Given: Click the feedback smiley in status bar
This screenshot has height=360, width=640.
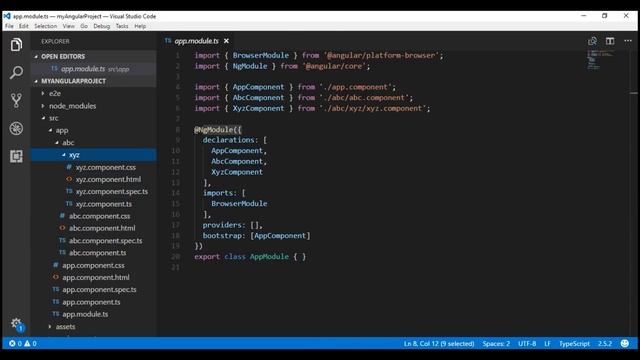Looking at the screenshot, I should 624,343.
